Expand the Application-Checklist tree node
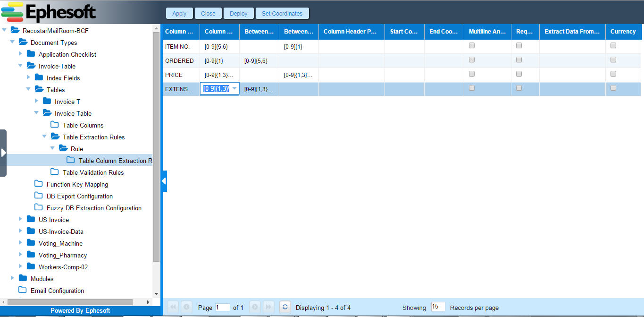Screen dimensions: 644x317 coord(20,54)
